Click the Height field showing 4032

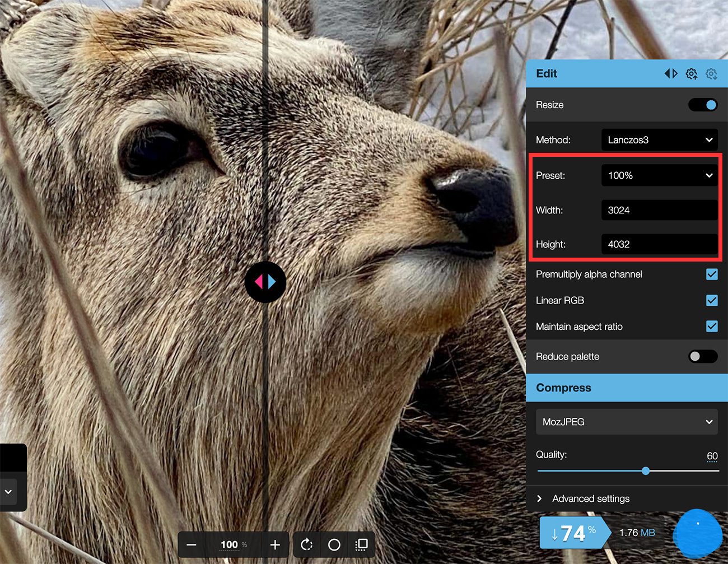point(659,244)
